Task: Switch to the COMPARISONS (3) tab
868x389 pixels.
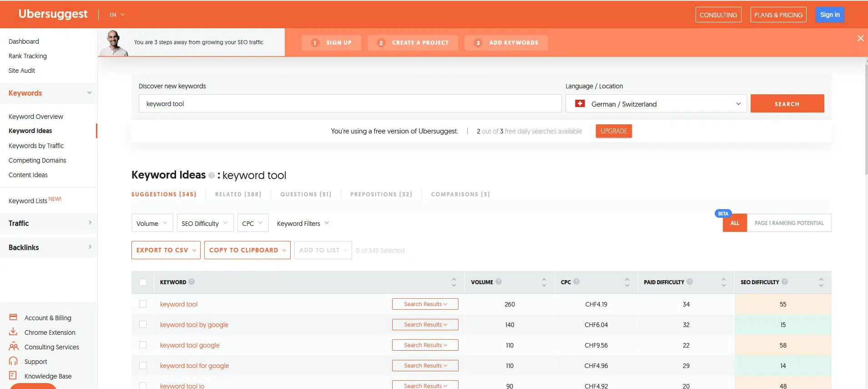Action: [x=460, y=194]
